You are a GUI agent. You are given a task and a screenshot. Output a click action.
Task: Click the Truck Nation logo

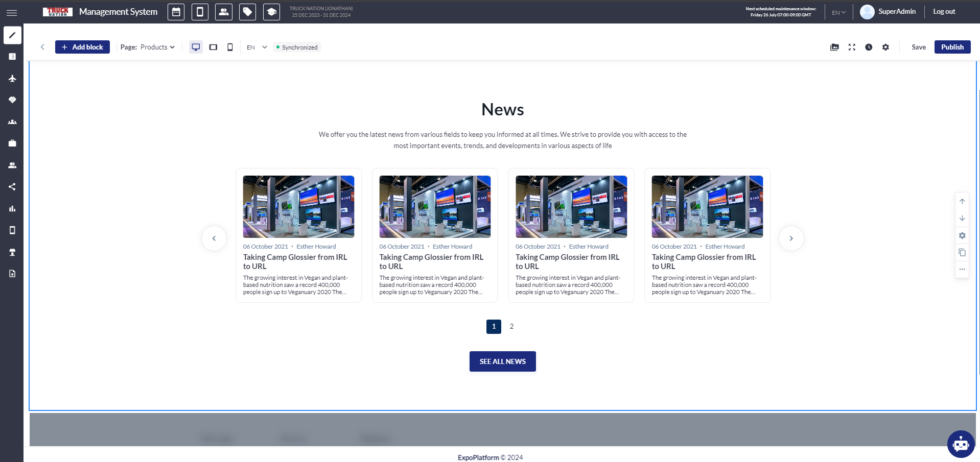click(x=58, y=12)
